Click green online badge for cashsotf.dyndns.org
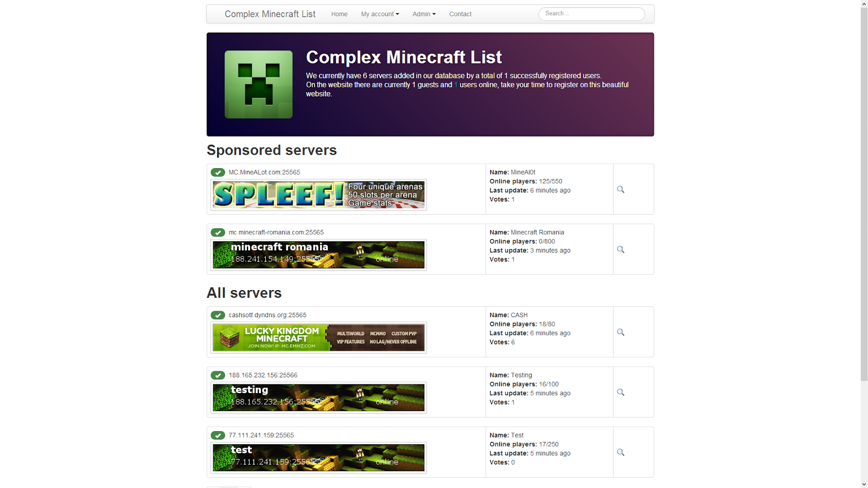Viewport: 868px width, 488px height. coord(218,315)
